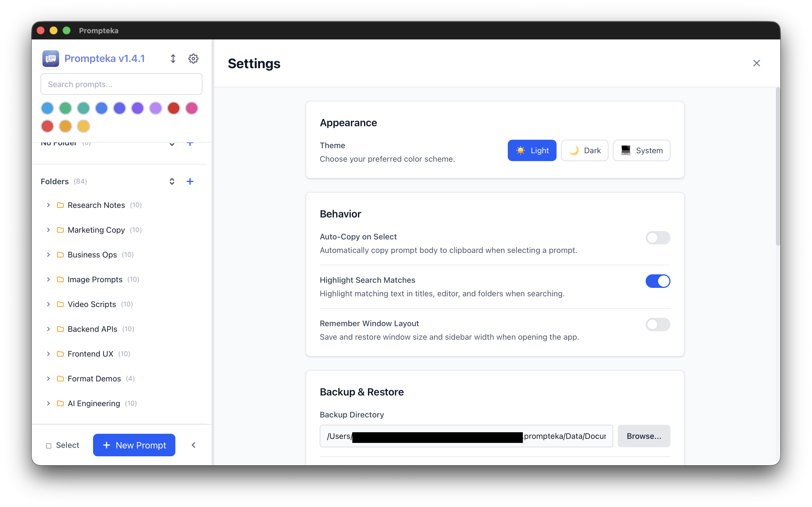Collapse the No Folder section
Image resolution: width=812 pixels, height=507 pixels.
(x=172, y=144)
